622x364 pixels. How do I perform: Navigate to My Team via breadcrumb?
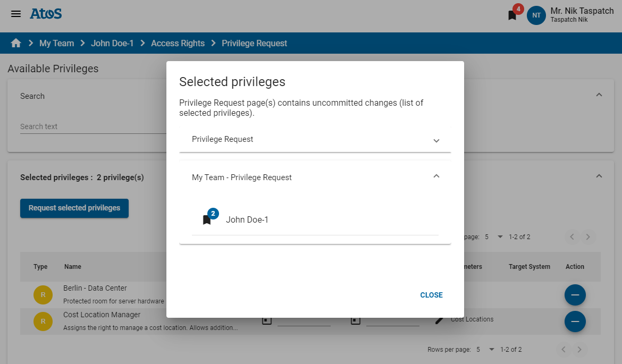tap(56, 43)
